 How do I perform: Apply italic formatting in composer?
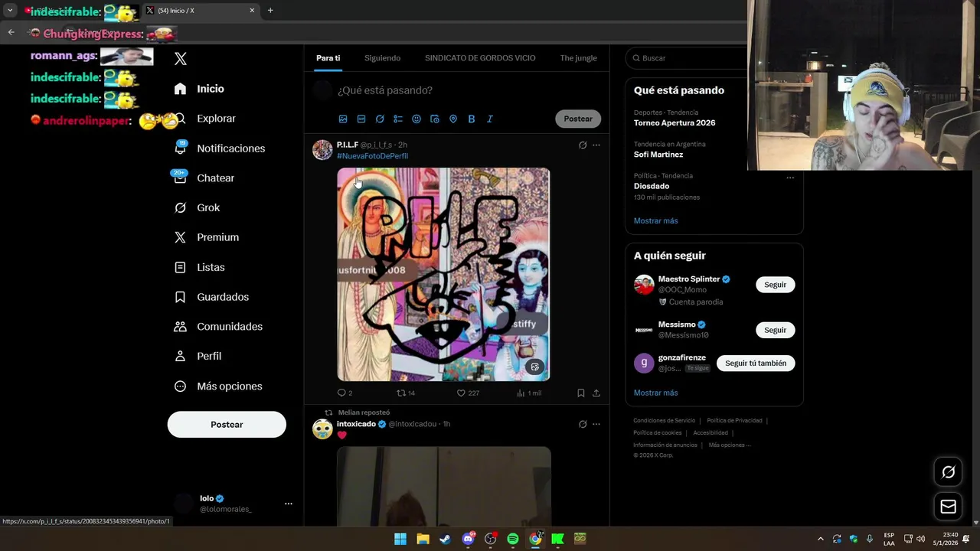(490, 119)
